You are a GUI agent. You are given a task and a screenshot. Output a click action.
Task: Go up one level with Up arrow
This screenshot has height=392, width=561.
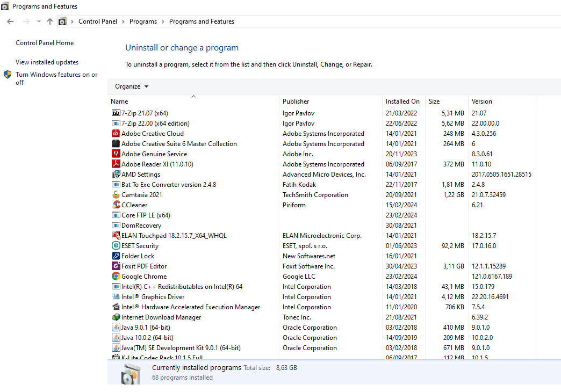pyautogui.click(x=50, y=21)
